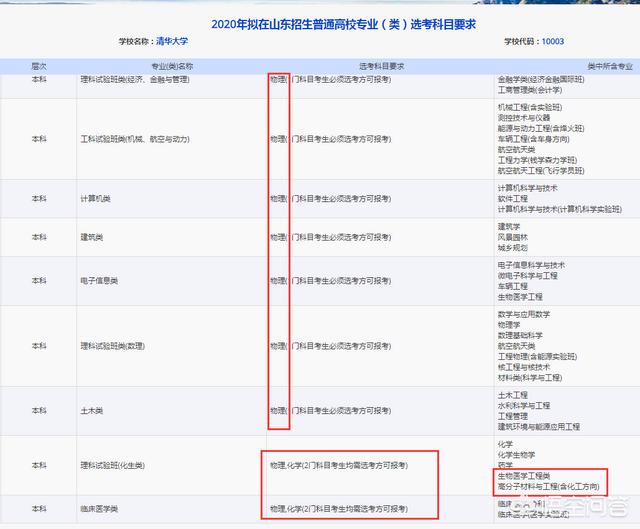Click 计算机科学与技术(计算机科学实验班) entry
The height and width of the screenshot is (529, 640).
click(560, 209)
